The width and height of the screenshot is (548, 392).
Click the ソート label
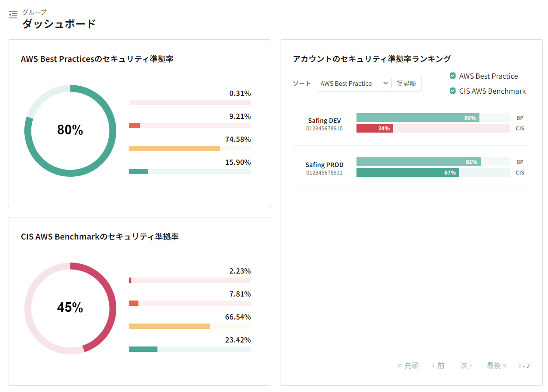302,83
